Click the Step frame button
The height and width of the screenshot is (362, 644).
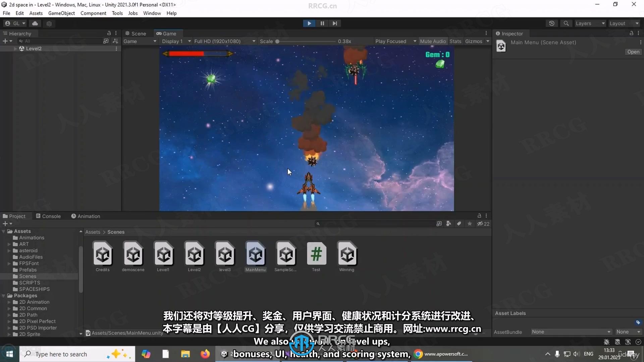point(334,23)
